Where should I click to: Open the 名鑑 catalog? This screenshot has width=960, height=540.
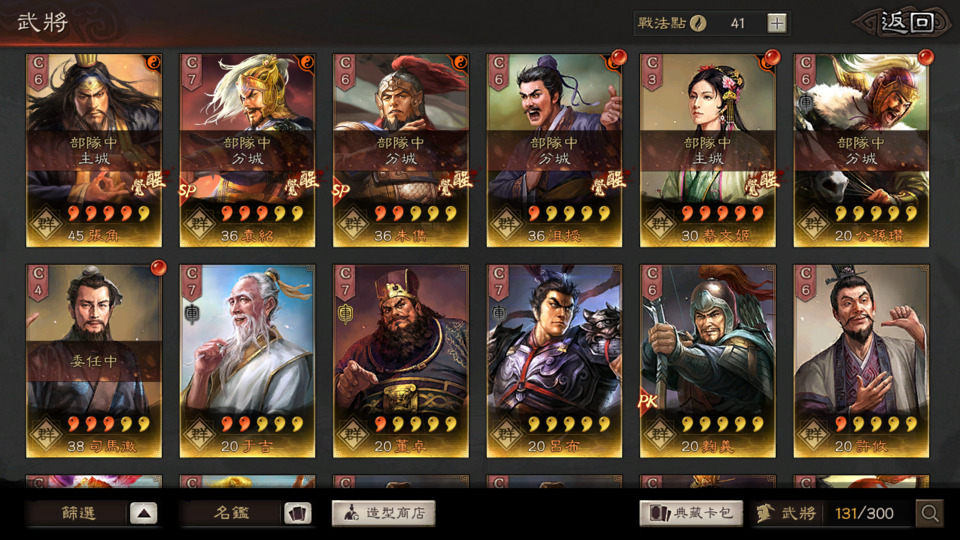231,513
